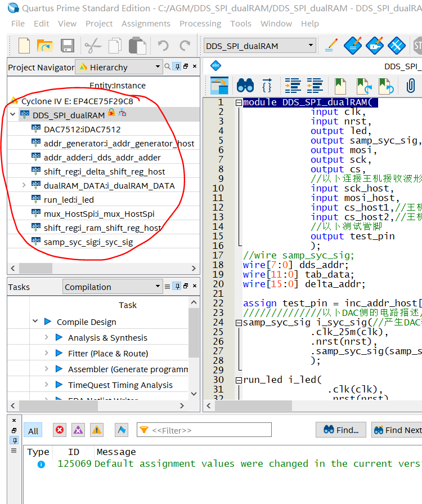Increase indent with the editor toolbar icon
This screenshot has width=422, height=504.
click(293, 86)
